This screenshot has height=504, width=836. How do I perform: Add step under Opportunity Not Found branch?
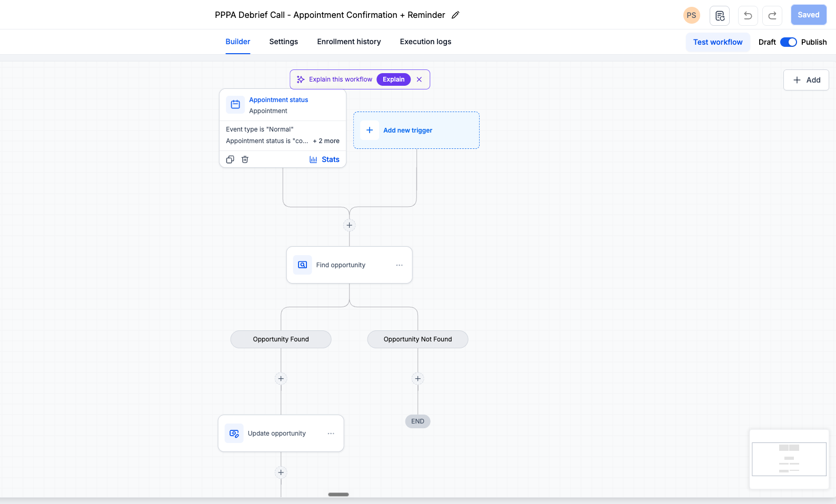tap(418, 379)
